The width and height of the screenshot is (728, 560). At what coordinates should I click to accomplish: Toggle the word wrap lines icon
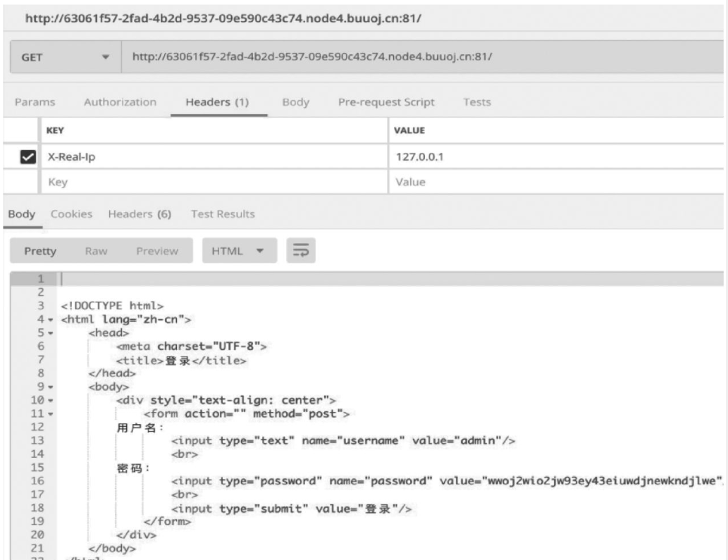300,251
